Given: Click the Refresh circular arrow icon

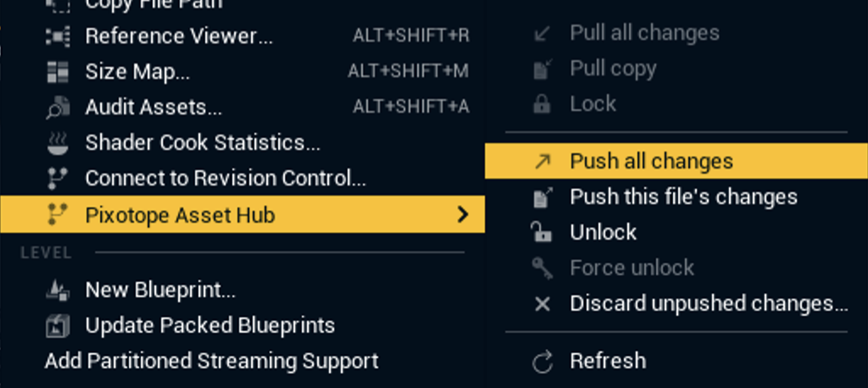Looking at the screenshot, I should pyautogui.click(x=542, y=362).
